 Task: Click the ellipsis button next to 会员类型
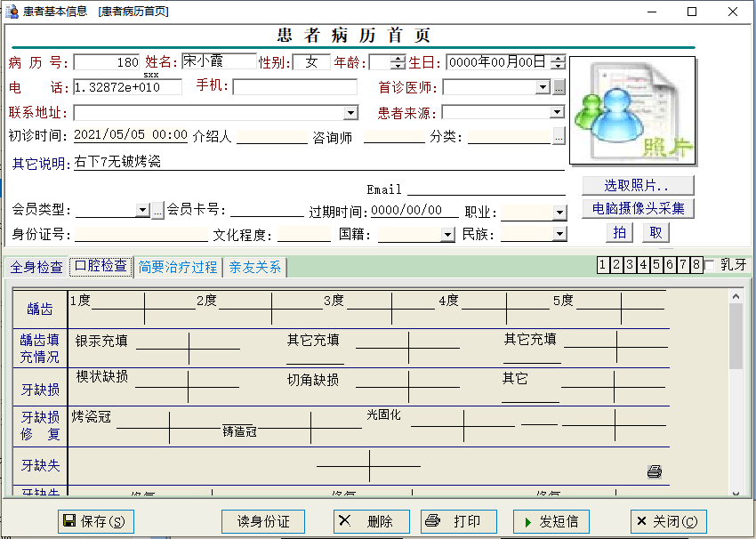point(157,210)
